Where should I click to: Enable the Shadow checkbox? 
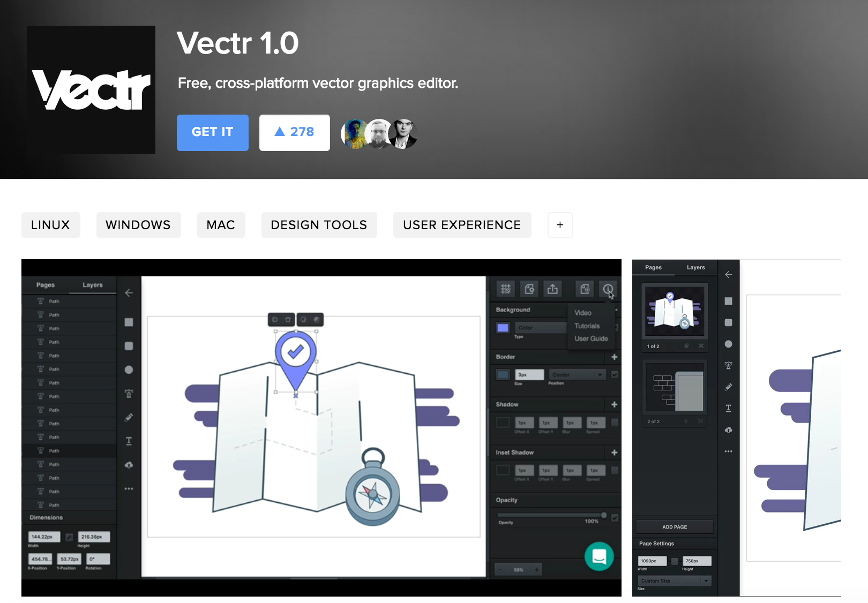pyautogui.click(x=615, y=422)
